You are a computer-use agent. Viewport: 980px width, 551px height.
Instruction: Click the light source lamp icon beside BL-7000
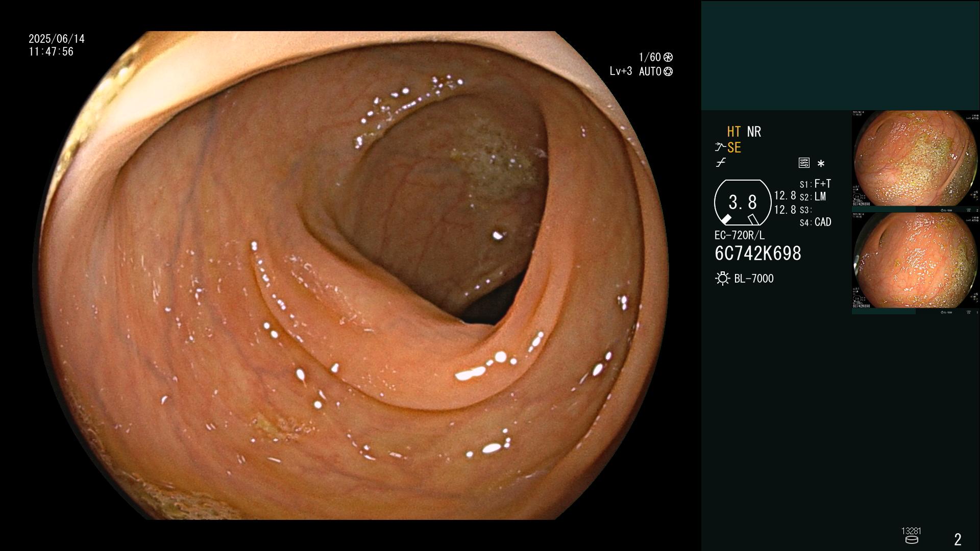(722, 279)
